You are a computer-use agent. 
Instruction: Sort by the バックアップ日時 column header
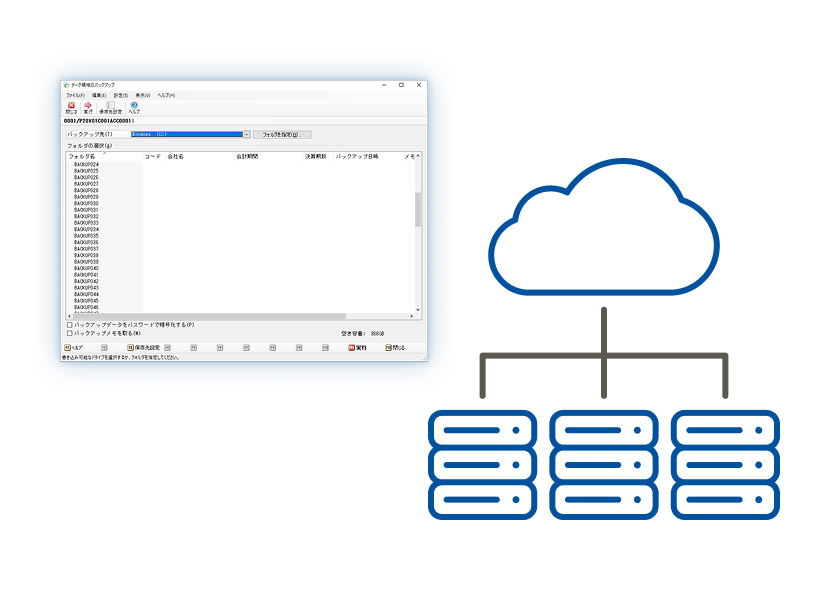pos(357,157)
